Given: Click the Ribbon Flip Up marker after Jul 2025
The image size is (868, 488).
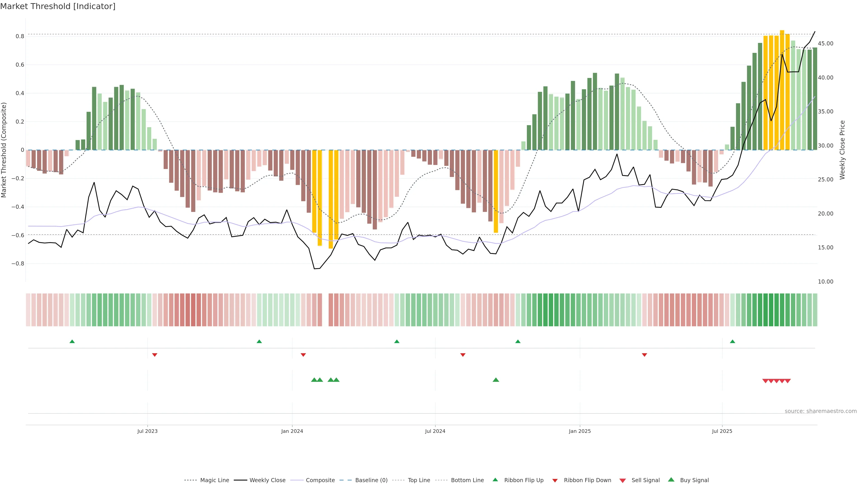Looking at the screenshot, I should pos(732,342).
